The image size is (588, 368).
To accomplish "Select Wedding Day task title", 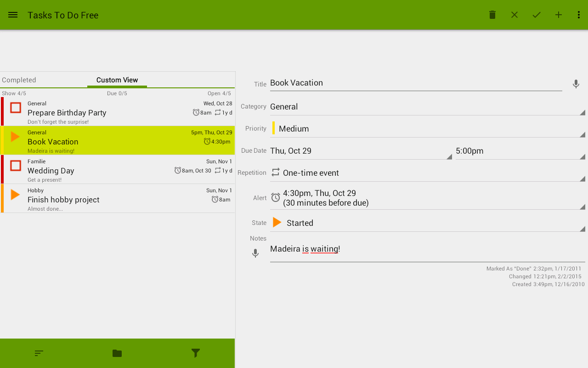I will tap(51, 171).
